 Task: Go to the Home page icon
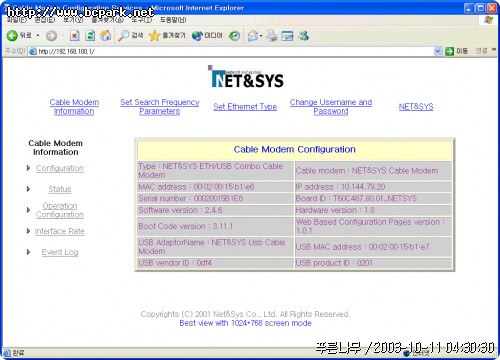(106, 36)
